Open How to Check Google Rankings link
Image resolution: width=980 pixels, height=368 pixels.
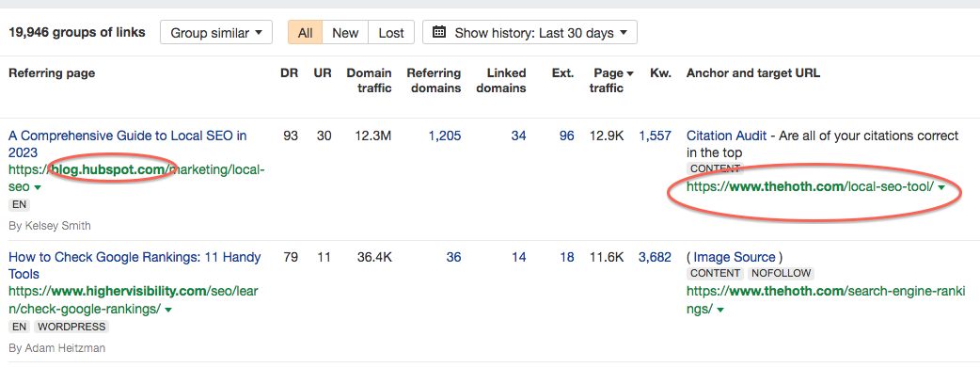[x=134, y=265]
